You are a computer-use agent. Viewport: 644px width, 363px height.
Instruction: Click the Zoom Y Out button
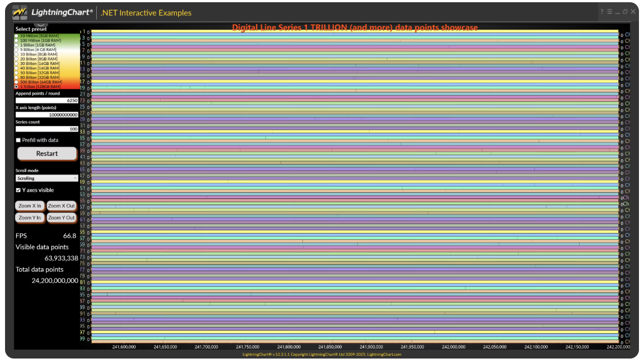coord(61,218)
